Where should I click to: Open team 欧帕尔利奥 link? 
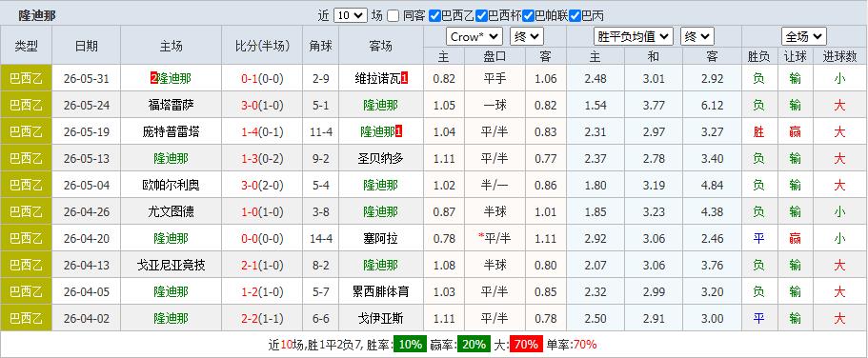tap(172, 185)
